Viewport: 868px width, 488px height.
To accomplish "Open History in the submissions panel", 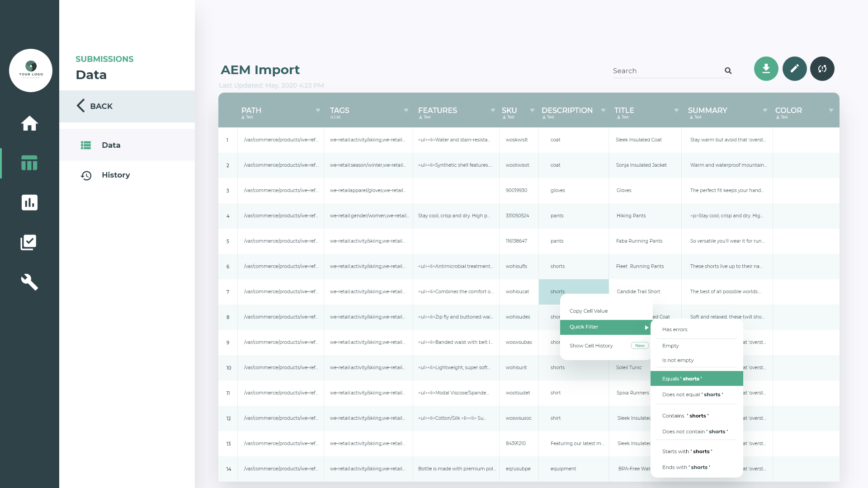I will pos(116,175).
